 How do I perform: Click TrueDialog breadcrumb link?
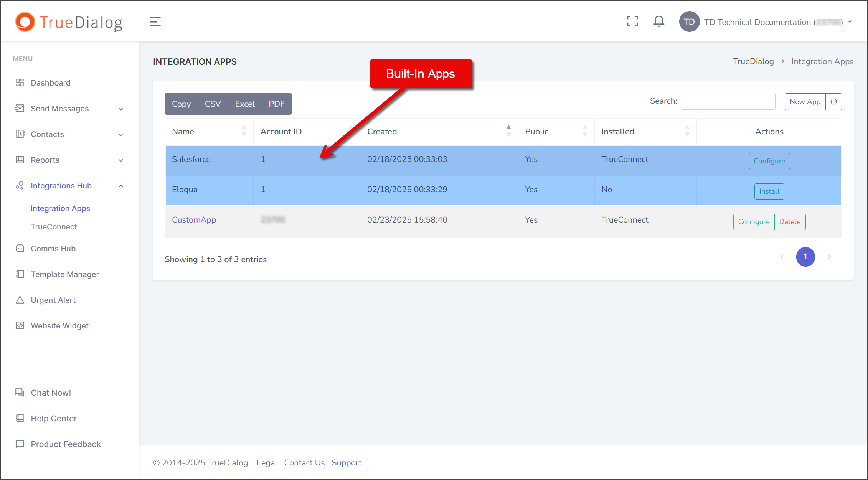click(x=753, y=61)
